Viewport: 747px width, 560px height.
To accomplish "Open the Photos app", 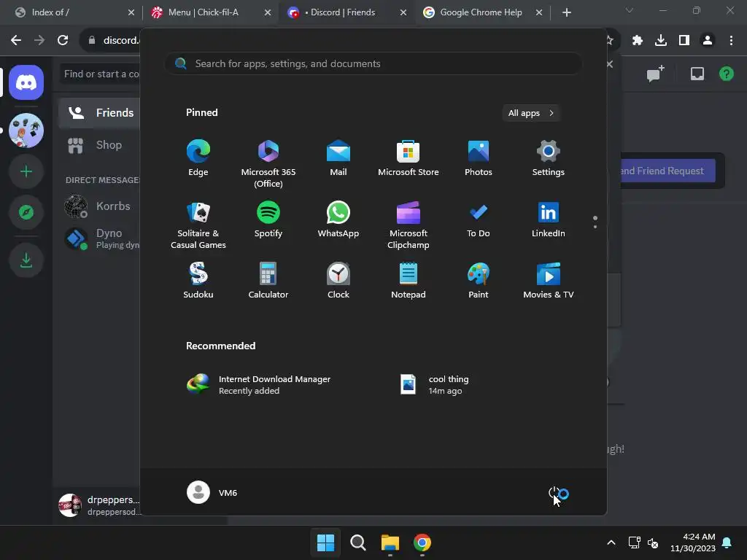I will pos(479,158).
